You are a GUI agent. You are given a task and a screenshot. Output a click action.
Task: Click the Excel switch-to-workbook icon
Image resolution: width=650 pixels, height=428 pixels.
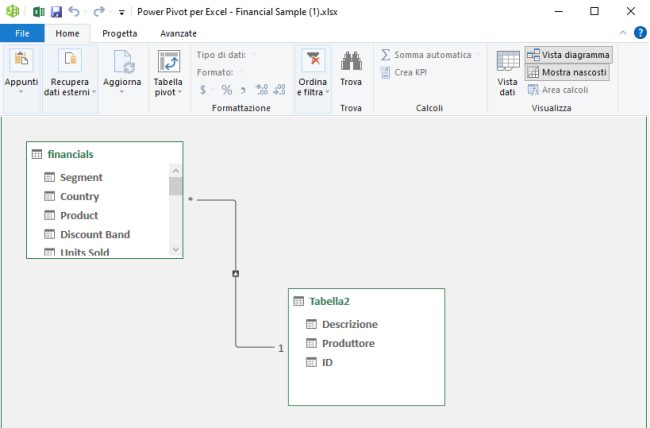pos(39,12)
